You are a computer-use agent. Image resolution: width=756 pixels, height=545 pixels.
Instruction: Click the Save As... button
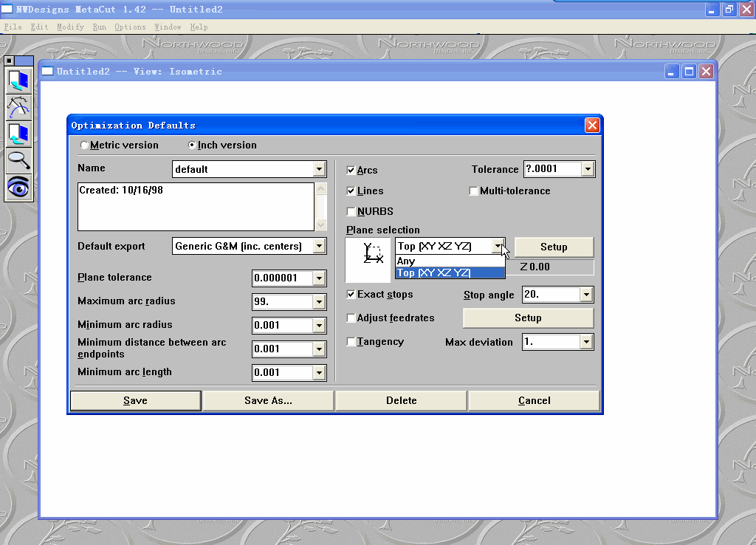pyautogui.click(x=268, y=401)
